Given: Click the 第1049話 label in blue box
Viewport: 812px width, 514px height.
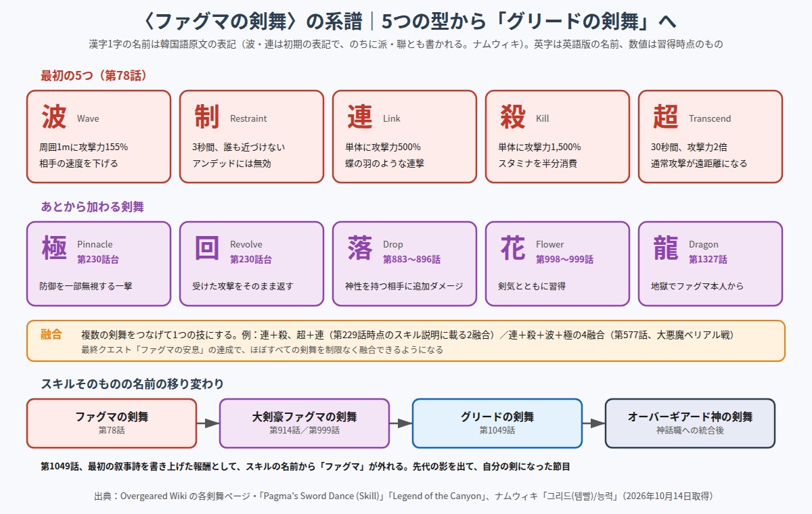Looking at the screenshot, I should tap(497, 430).
